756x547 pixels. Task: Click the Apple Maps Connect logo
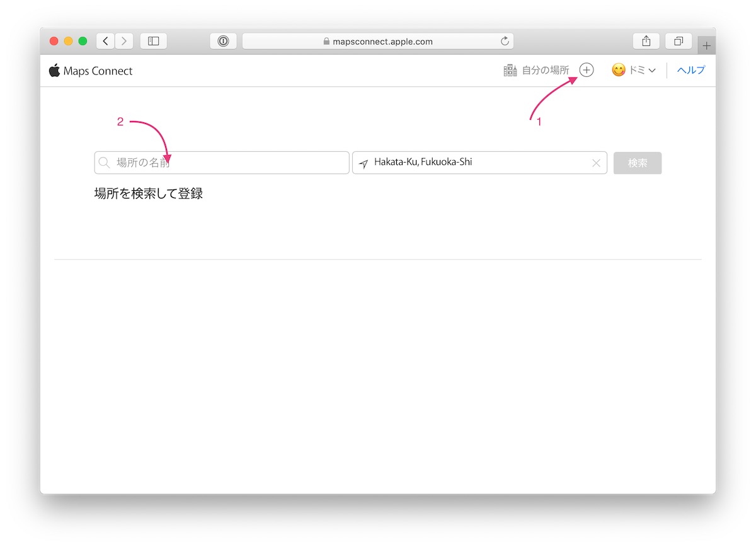coord(91,71)
